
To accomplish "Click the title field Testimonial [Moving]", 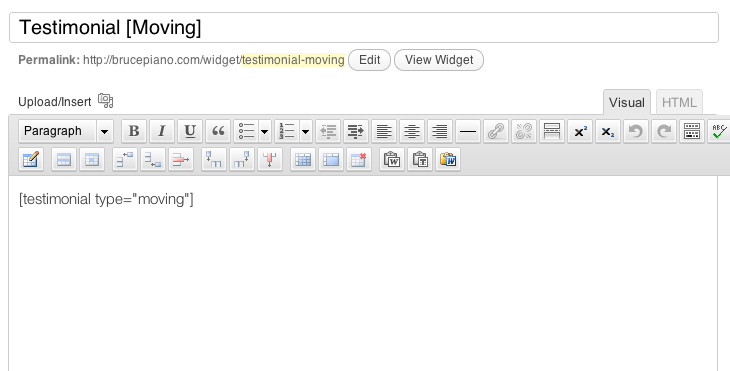I will 364,27.
